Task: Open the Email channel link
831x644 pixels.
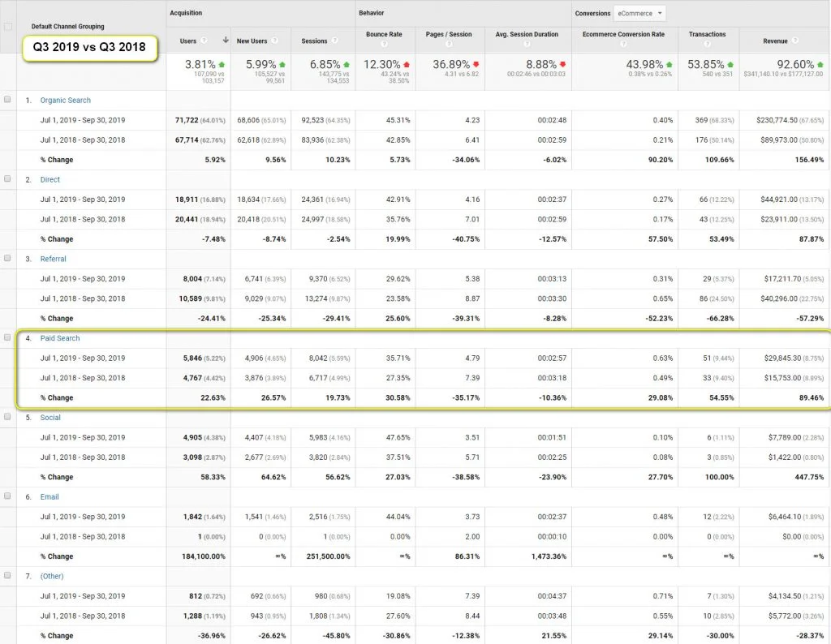Action: click(50, 496)
